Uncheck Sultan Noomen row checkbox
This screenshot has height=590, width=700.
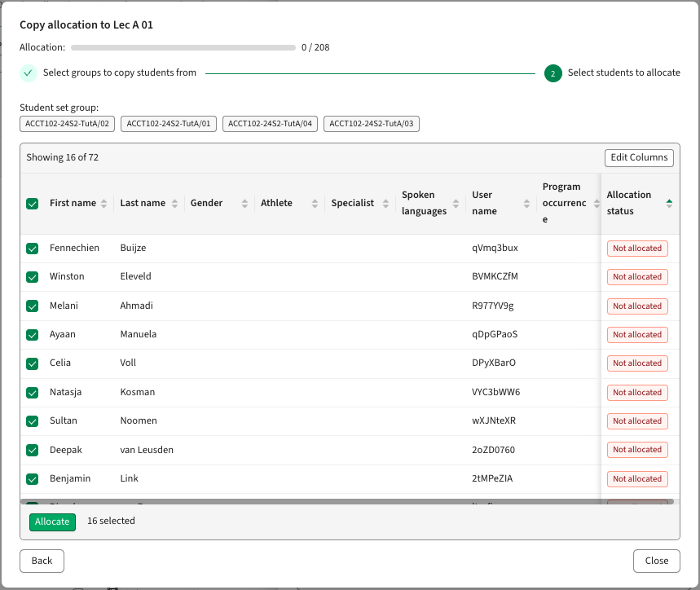(x=32, y=420)
